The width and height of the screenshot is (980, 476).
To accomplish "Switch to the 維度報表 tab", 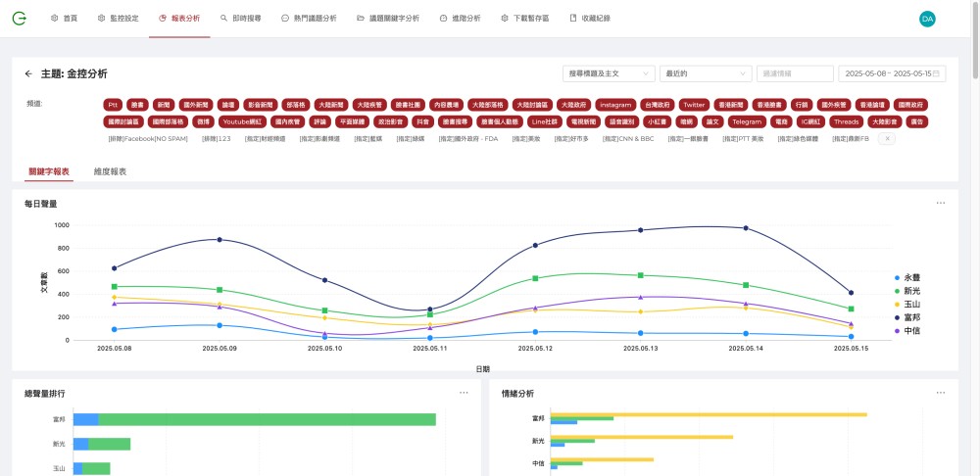I will (110, 171).
